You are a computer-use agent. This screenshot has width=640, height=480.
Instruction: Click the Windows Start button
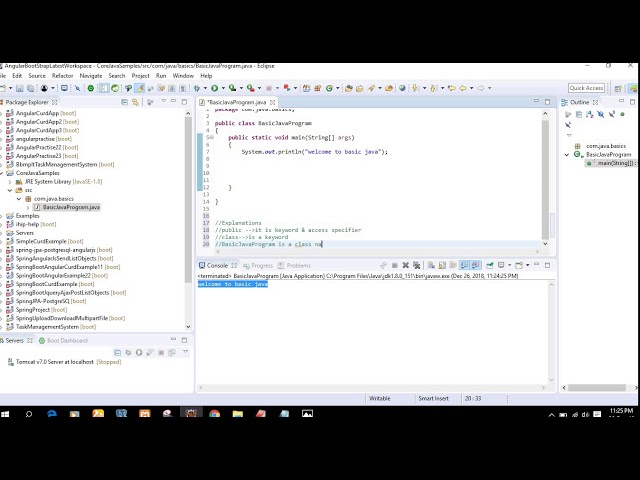[5, 414]
